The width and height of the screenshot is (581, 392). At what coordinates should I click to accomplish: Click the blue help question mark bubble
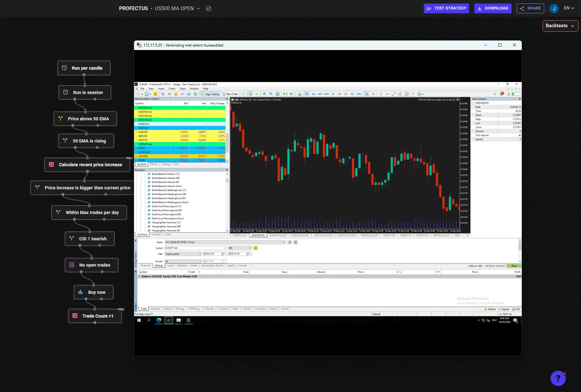point(558,378)
